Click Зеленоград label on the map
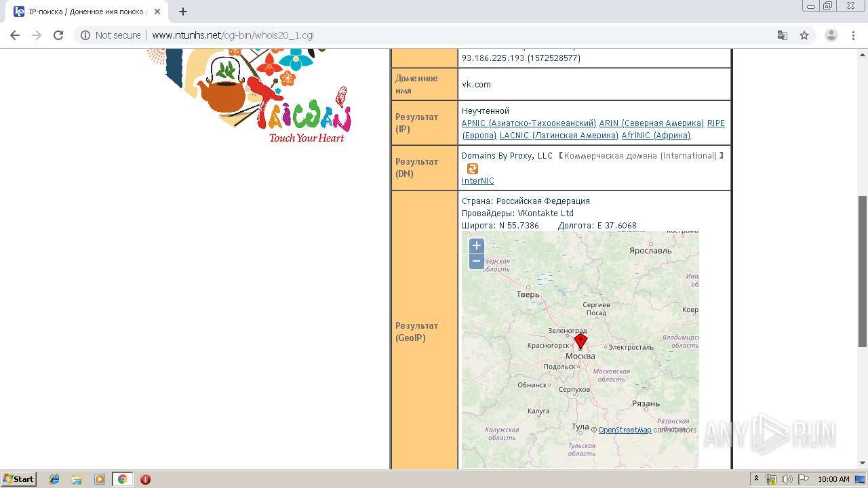 (x=568, y=330)
